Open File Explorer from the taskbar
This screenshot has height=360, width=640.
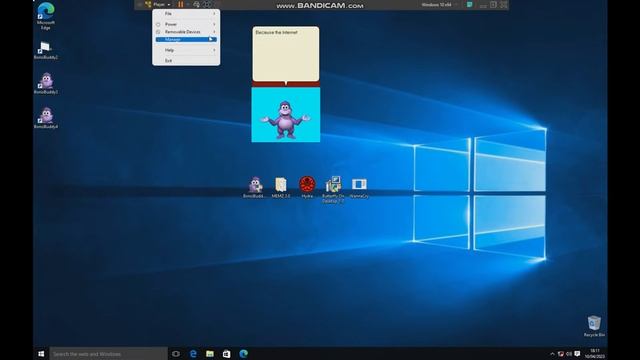tap(210, 354)
